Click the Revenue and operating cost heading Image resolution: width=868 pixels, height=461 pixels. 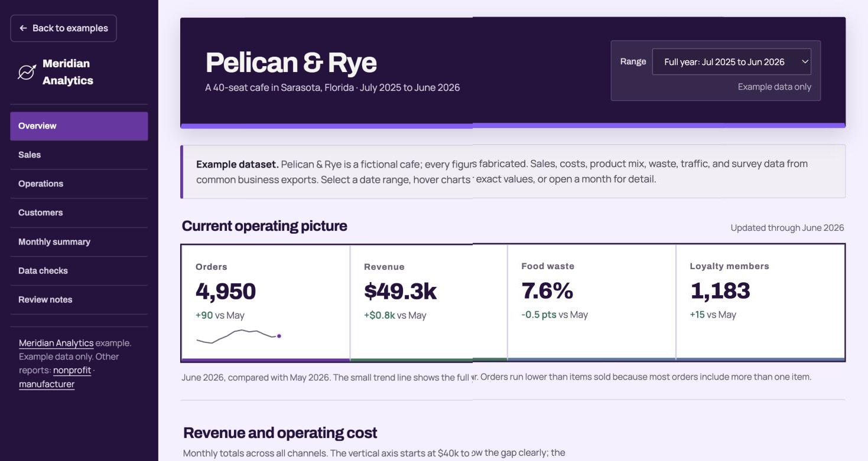pyautogui.click(x=280, y=433)
